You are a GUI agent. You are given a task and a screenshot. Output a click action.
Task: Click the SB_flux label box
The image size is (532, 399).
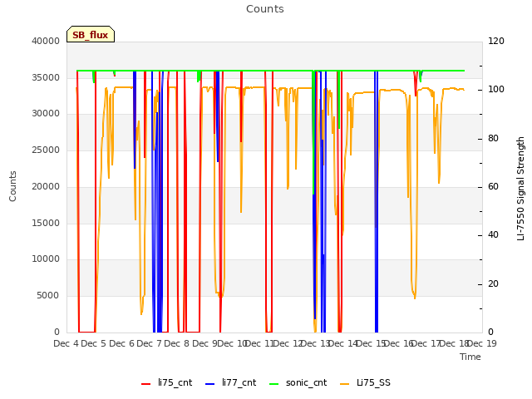tap(91, 34)
